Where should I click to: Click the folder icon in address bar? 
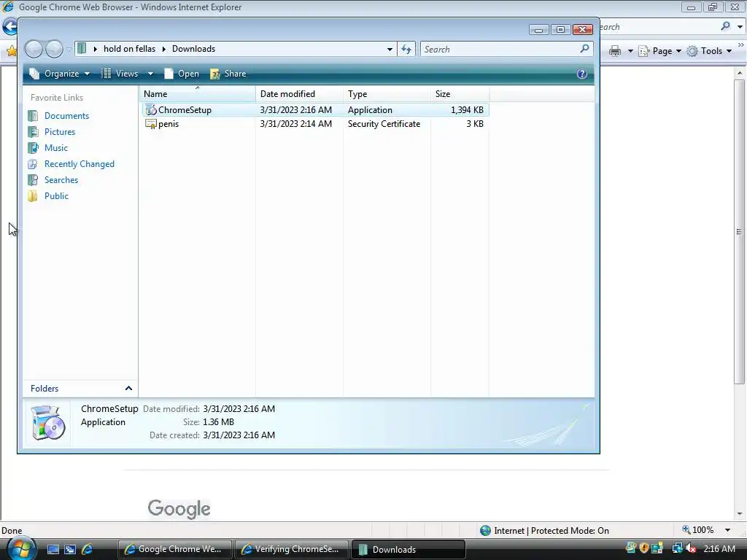click(82, 49)
